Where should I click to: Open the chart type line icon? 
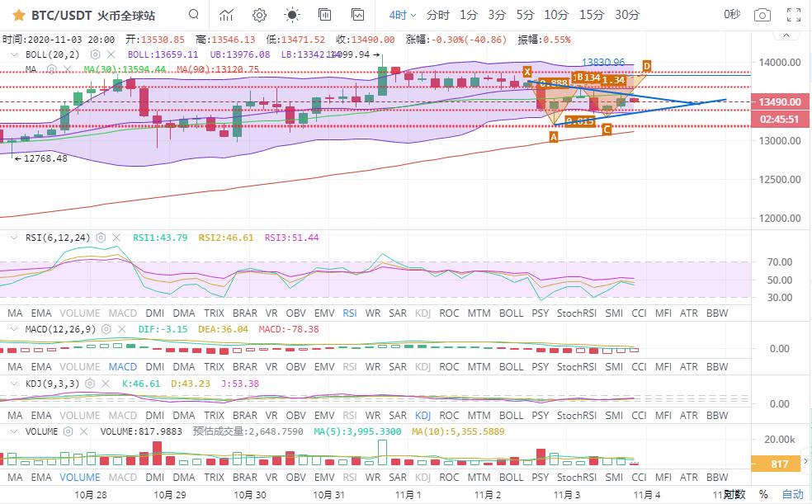tap(226, 15)
